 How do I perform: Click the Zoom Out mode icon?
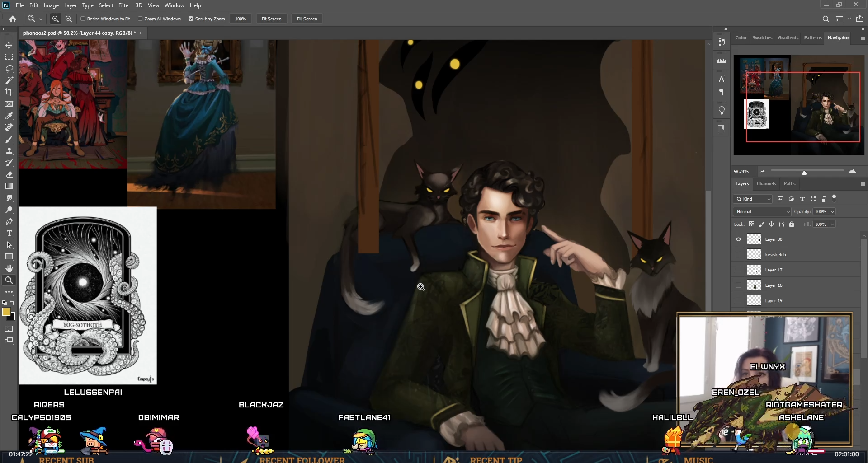coord(69,19)
